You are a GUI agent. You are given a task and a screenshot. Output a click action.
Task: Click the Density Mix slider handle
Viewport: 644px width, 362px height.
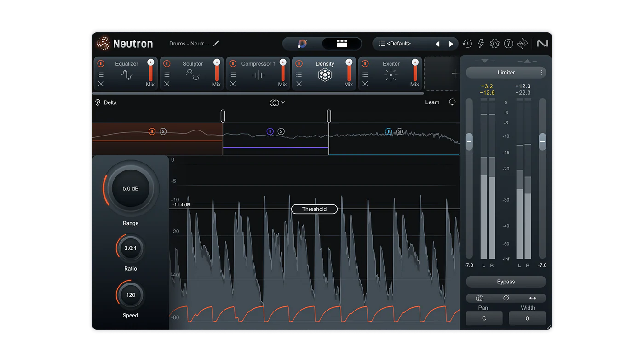coord(349,62)
